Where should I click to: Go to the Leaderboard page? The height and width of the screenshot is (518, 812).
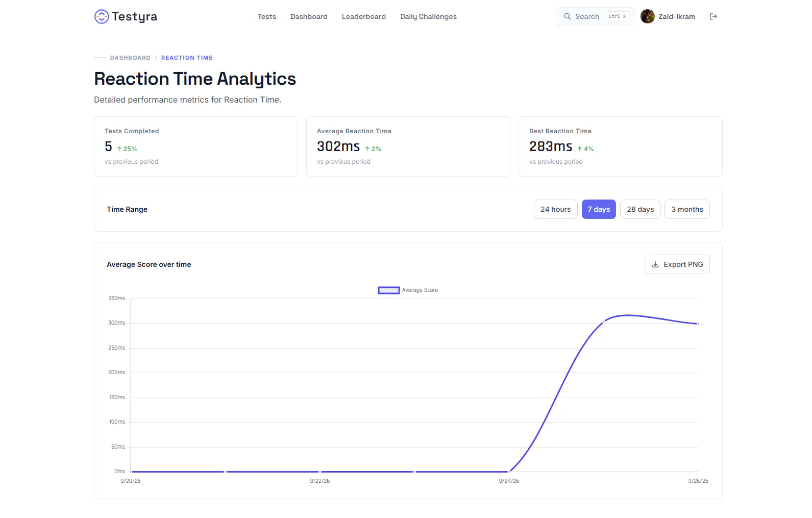pos(364,16)
